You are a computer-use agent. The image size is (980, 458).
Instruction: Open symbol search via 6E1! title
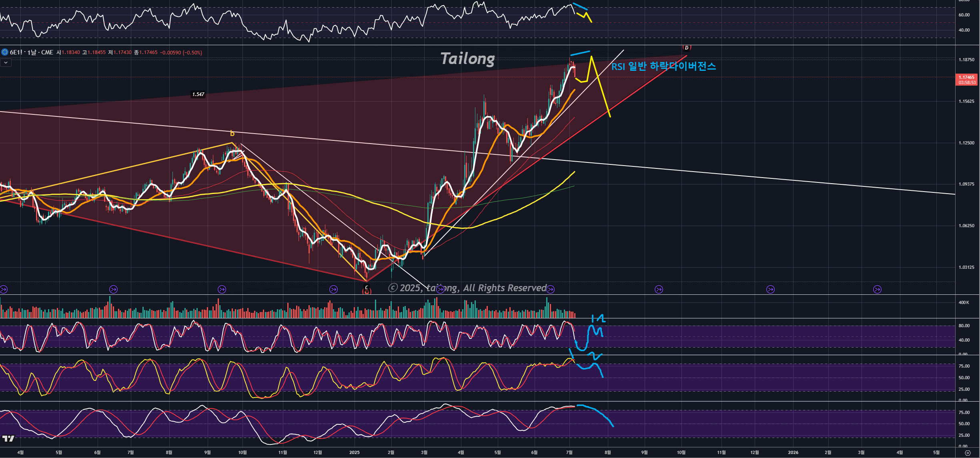[x=16, y=52]
